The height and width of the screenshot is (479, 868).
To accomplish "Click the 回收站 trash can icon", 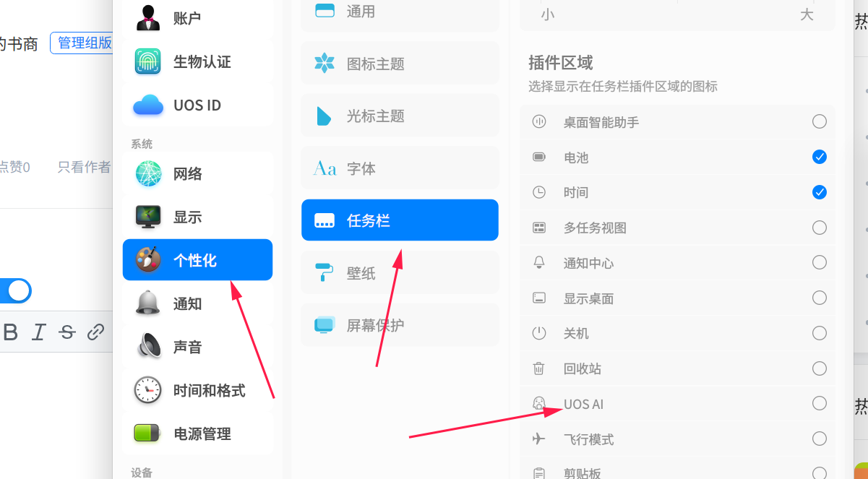I will 539,368.
